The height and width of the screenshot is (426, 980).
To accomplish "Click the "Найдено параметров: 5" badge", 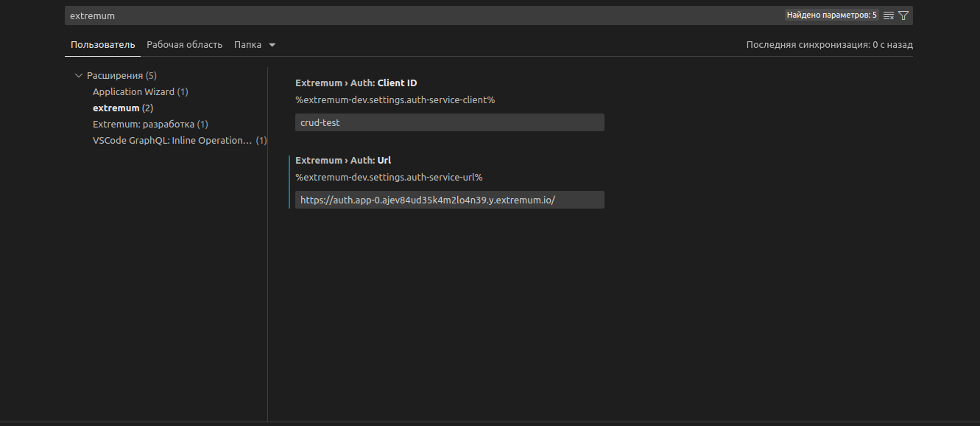I will (x=832, y=14).
